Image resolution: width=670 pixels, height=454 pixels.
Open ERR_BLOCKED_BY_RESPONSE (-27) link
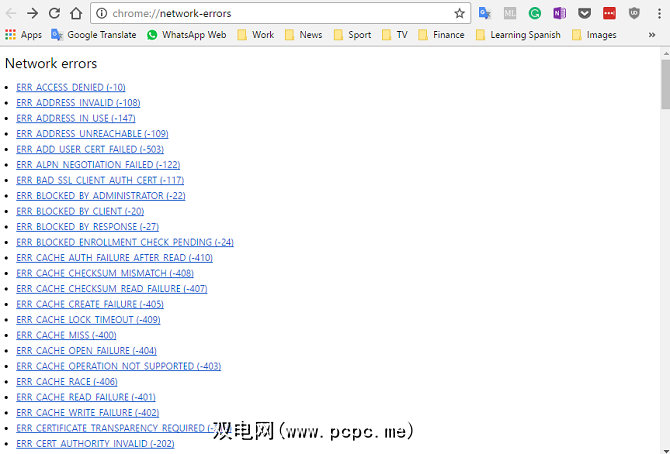[x=88, y=227]
